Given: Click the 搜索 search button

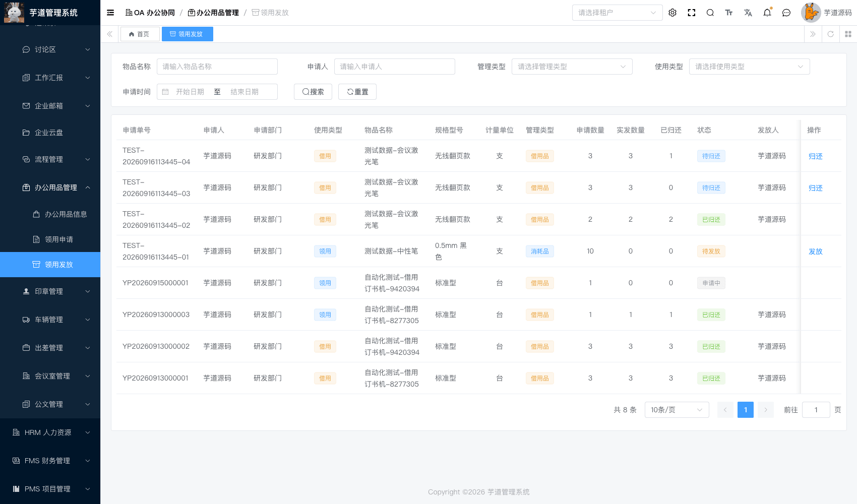Looking at the screenshot, I should click(313, 92).
